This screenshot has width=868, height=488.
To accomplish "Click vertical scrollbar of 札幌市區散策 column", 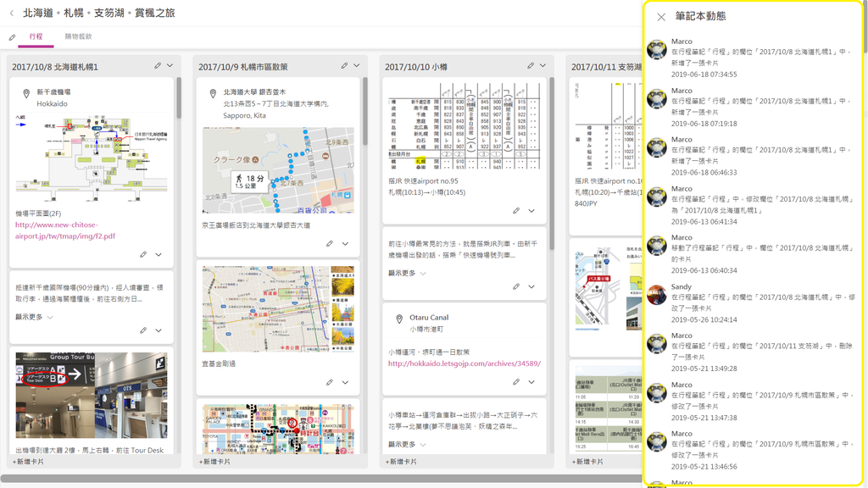I will [x=365, y=111].
